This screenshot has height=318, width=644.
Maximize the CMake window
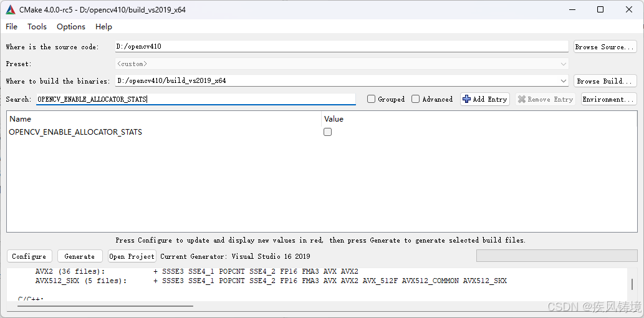[x=600, y=9]
